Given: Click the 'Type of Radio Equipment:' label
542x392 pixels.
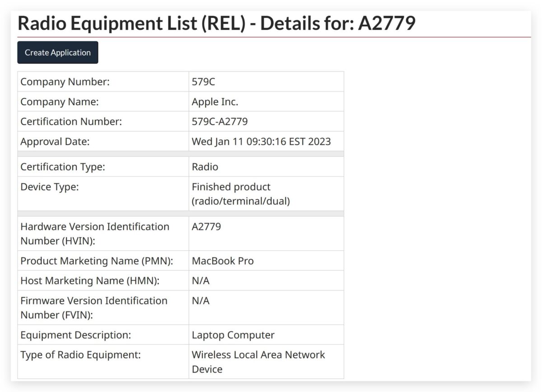Looking at the screenshot, I should [81, 355].
